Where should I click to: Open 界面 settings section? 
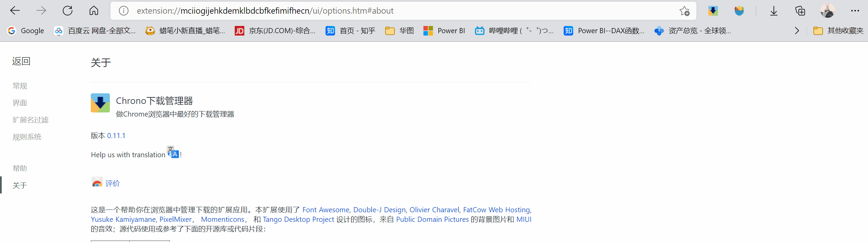pyautogui.click(x=20, y=103)
